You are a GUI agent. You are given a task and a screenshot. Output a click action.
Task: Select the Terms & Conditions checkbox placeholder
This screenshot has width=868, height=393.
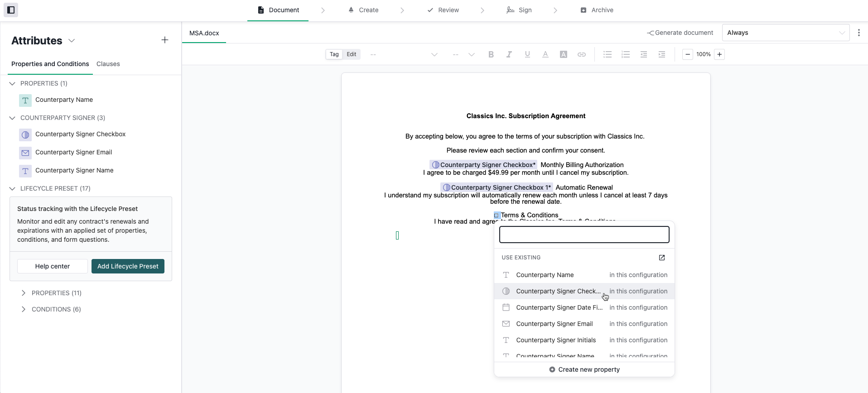click(497, 216)
